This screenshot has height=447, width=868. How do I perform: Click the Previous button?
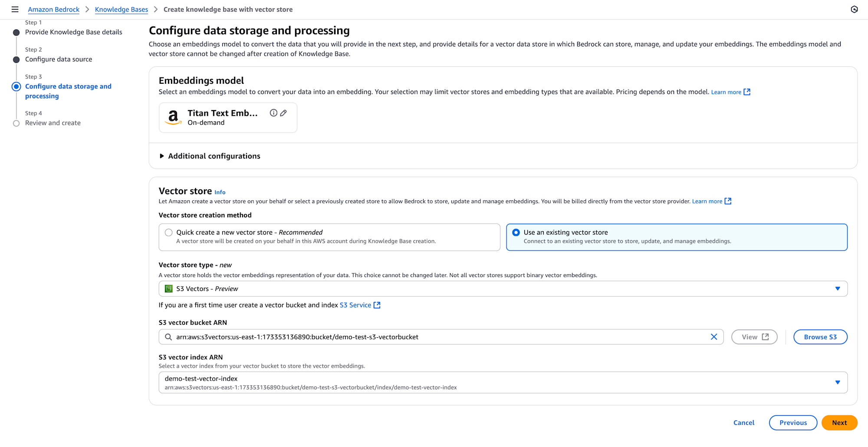pyautogui.click(x=793, y=423)
